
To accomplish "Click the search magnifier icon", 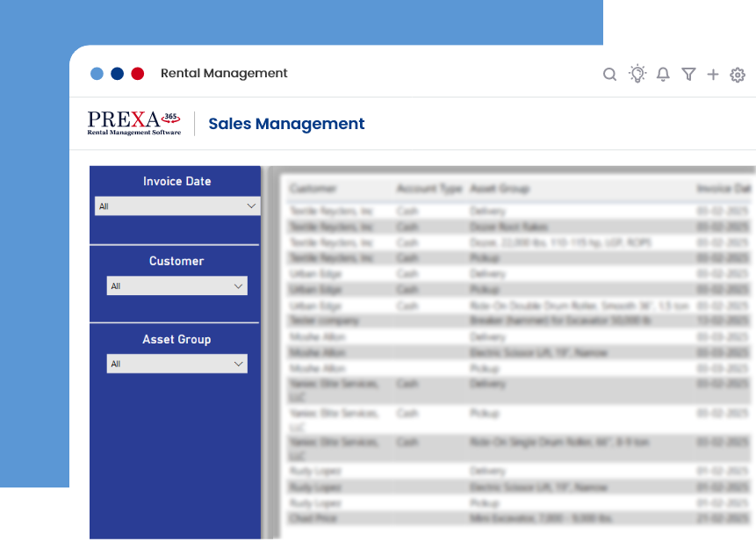I will tap(609, 75).
